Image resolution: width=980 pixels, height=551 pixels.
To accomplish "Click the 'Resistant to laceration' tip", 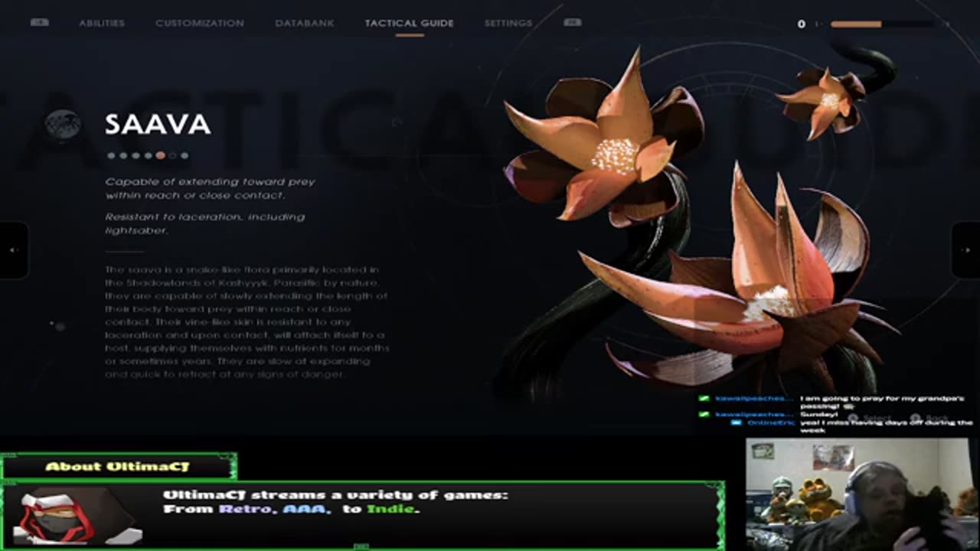I will point(205,223).
